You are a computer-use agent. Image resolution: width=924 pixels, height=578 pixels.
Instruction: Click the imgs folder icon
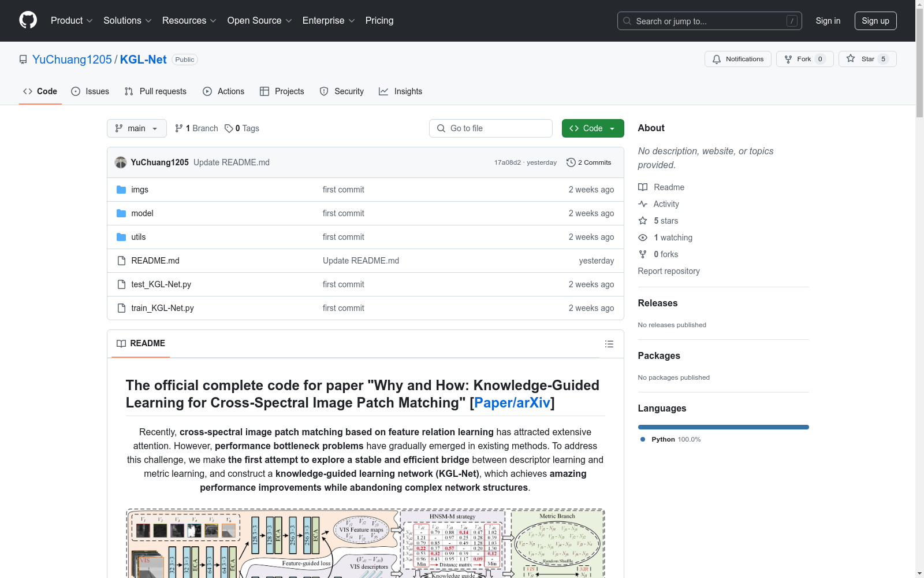click(x=121, y=190)
